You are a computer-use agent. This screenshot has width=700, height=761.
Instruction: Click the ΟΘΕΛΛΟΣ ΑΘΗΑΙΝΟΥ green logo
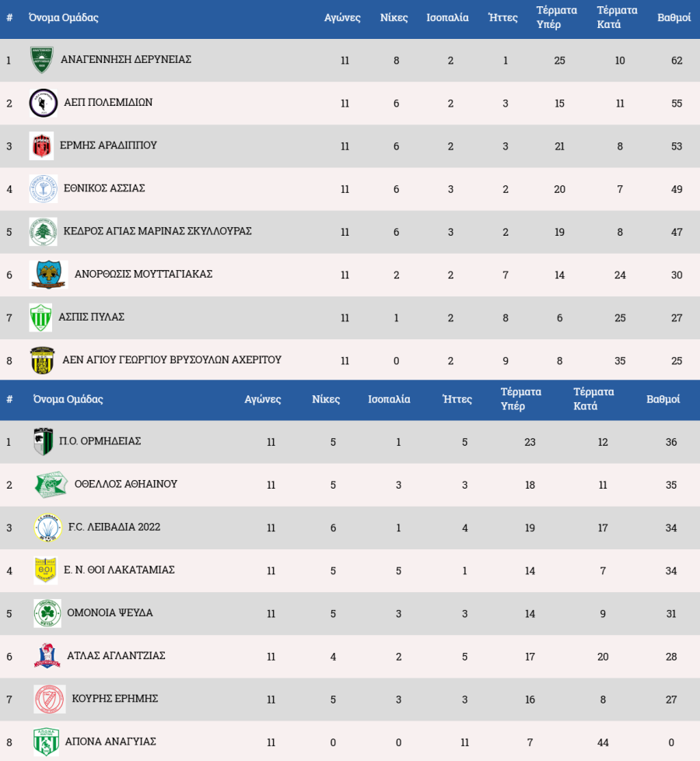(51, 484)
